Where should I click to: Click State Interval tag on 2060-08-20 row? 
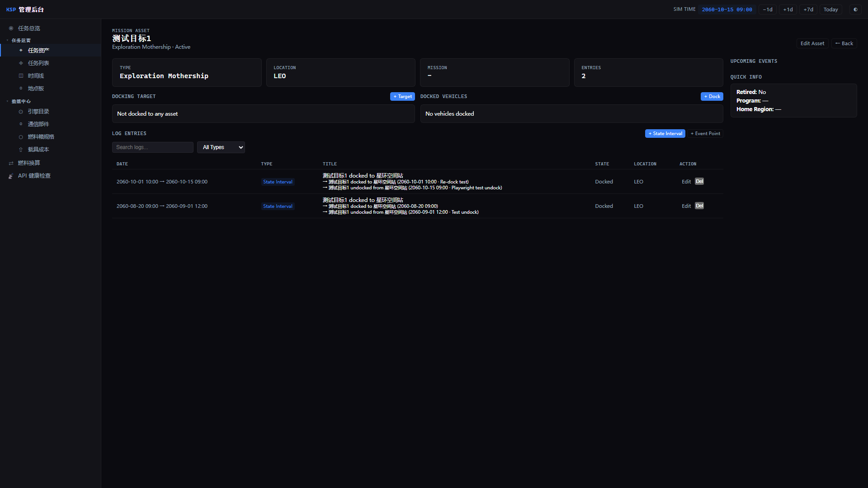tap(278, 206)
